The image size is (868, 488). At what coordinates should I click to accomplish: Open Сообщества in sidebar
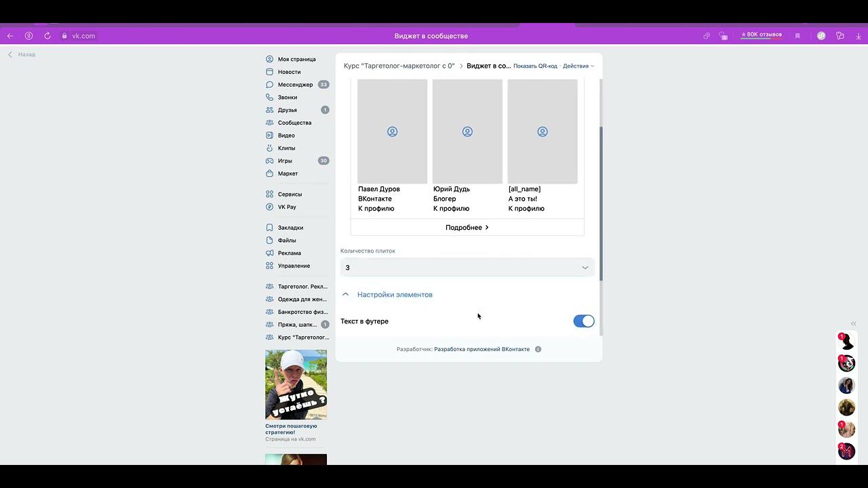296,123
